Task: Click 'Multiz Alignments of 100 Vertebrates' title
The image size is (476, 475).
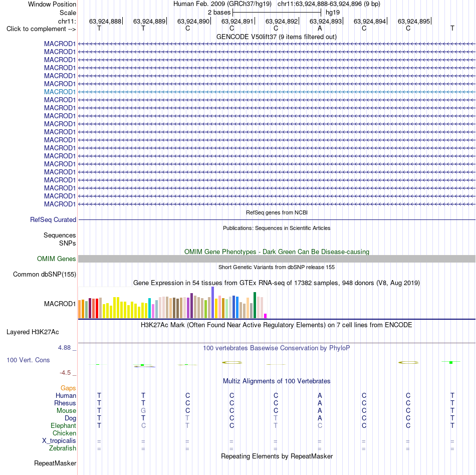Action: click(x=277, y=381)
